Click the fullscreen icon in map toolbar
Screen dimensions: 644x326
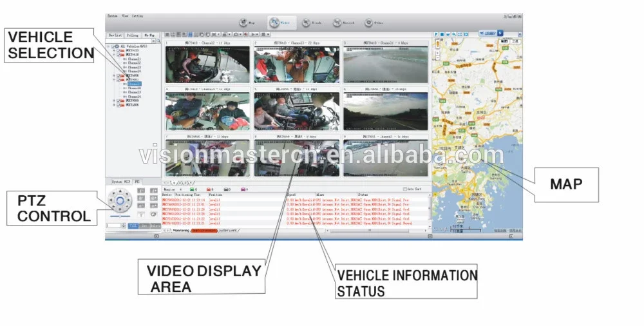point(460,34)
